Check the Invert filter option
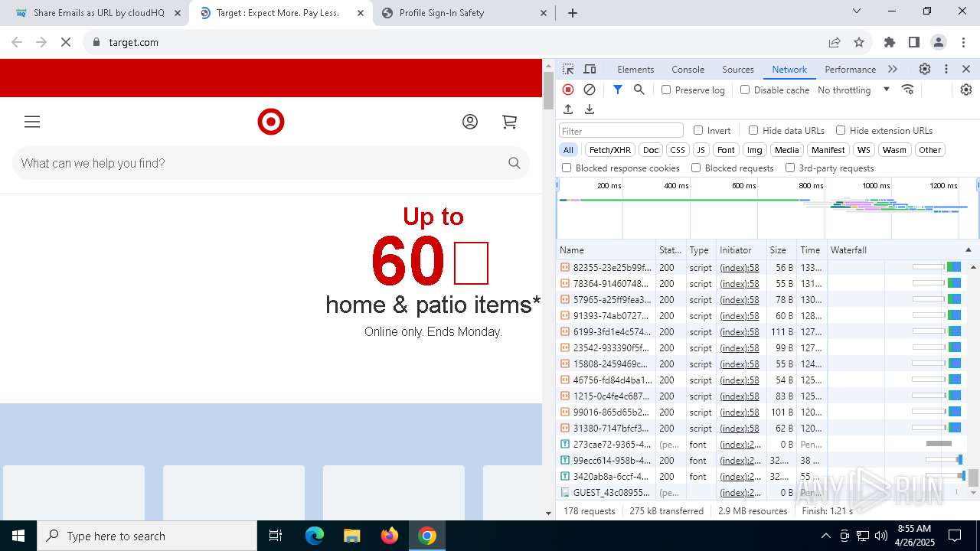 (x=698, y=130)
